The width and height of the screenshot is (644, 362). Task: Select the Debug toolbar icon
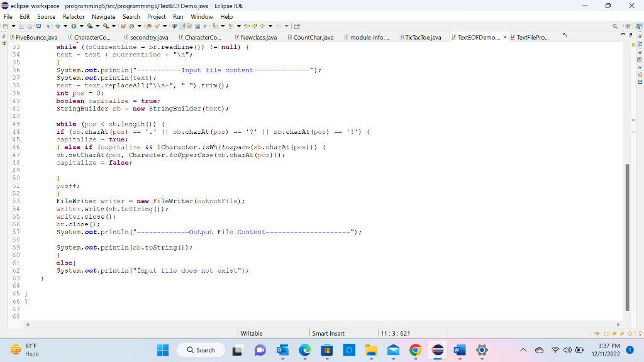point(57,26)
